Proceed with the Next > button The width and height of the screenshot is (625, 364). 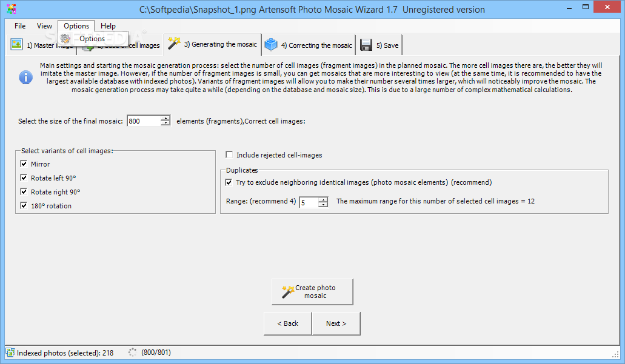click(336, 323)
